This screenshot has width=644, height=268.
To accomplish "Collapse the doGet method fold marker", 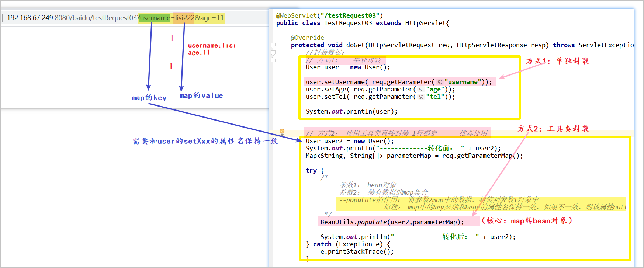I will tap(273, 45).
